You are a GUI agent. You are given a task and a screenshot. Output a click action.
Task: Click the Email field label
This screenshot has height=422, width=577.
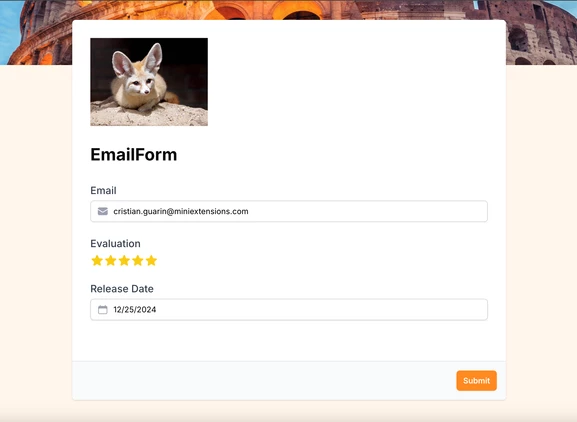coord(103,191)
